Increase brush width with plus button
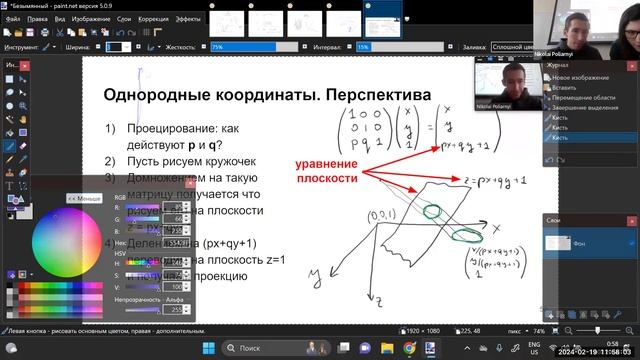Screen dimensions: 640x360 click(138, 47)
